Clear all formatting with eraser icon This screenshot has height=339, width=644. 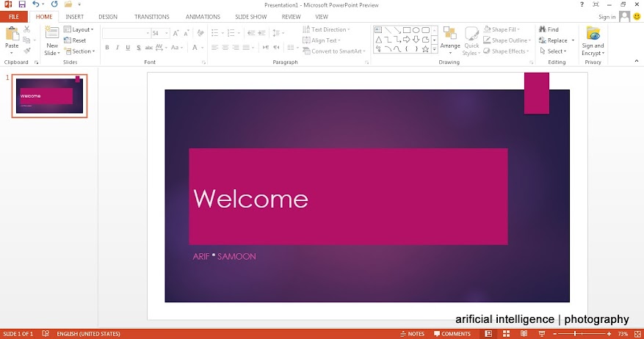pyautogui.click(x=200, y=33)
